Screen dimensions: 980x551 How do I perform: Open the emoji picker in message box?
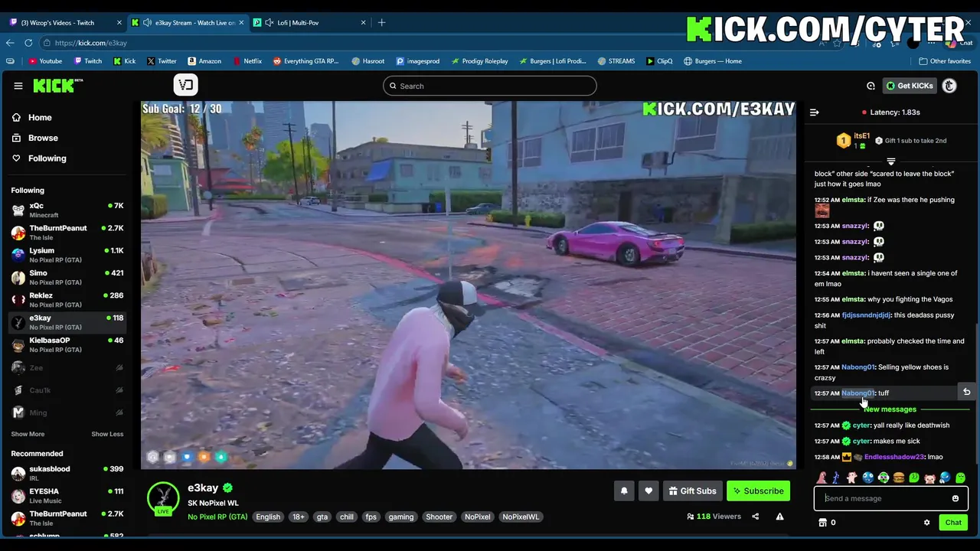tap(955, 498)
